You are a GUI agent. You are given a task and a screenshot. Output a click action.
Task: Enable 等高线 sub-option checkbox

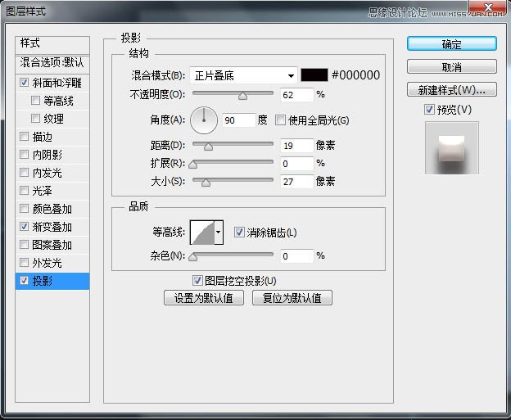click(35, 100)
